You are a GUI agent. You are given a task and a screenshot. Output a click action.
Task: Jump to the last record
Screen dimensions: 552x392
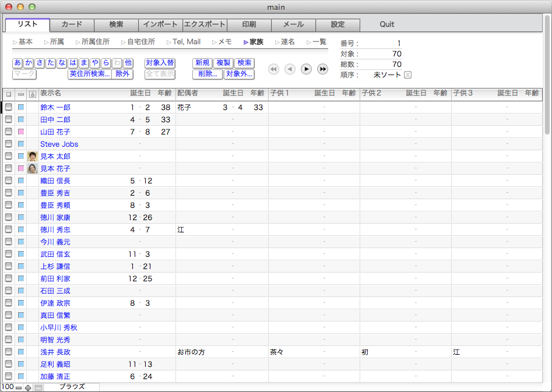pos(322,69)
